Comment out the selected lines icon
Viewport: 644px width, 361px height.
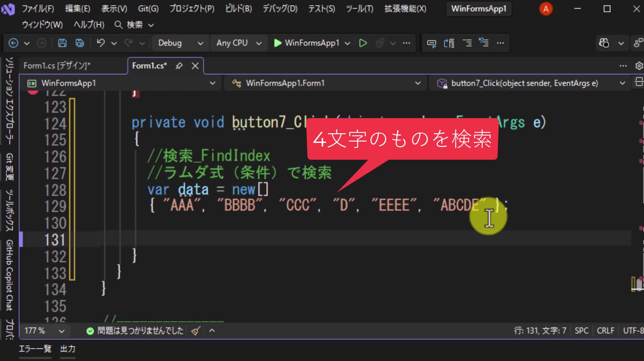(x=467, y=43)
